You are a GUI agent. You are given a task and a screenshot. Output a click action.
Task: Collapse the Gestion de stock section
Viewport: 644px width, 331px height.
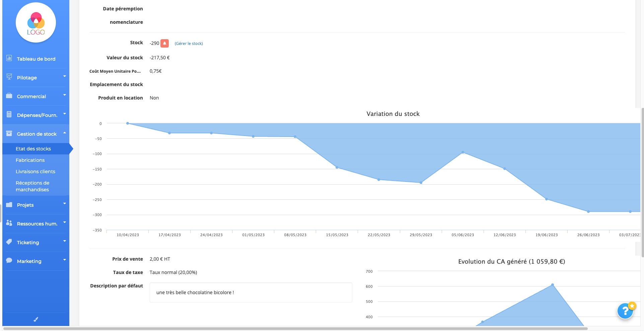[64, 133]
